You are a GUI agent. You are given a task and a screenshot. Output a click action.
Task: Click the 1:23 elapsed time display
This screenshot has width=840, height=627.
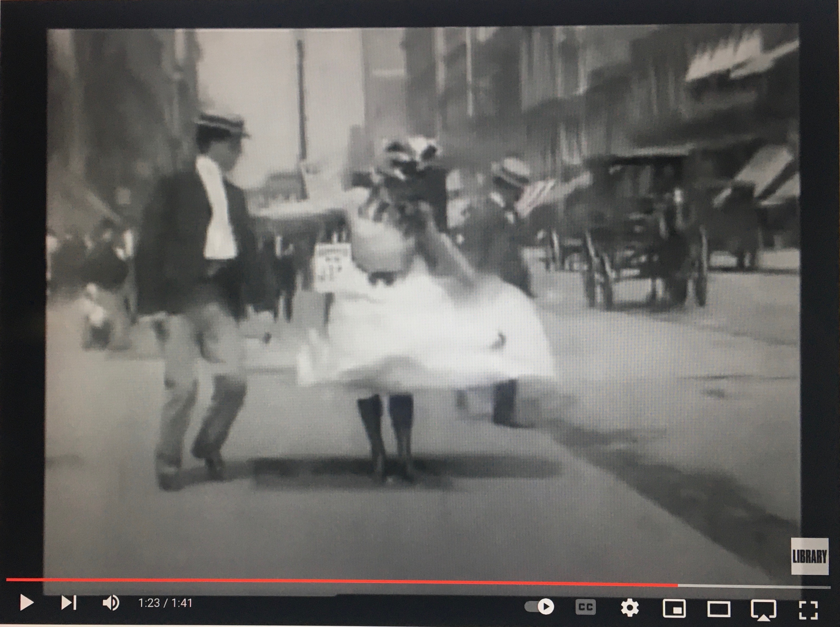(x=149, y=603)
